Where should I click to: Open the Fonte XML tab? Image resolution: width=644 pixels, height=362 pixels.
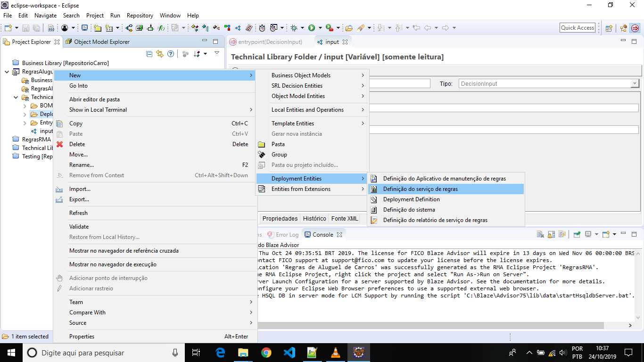click(x=345, y=219)
